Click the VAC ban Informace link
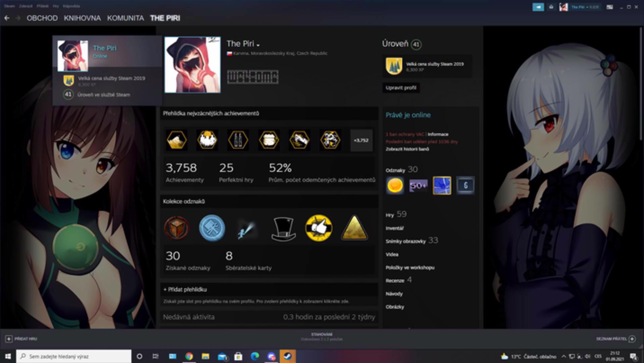644x363 pixels. 438,134
